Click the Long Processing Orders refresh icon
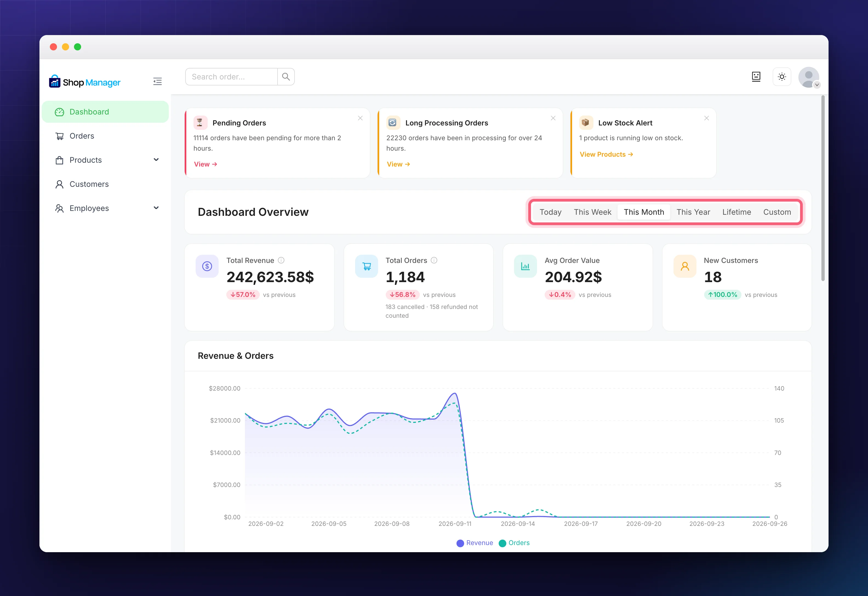Viewport: 868px width, 596px height. tap(393, 122)
